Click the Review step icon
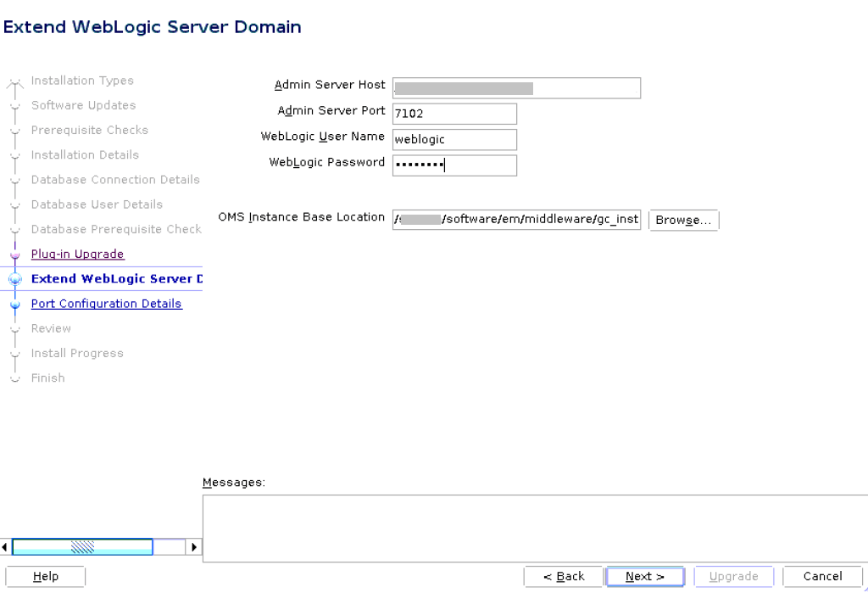Image resolution: width=868 pixels, height=593 pixels. (14, 328)
